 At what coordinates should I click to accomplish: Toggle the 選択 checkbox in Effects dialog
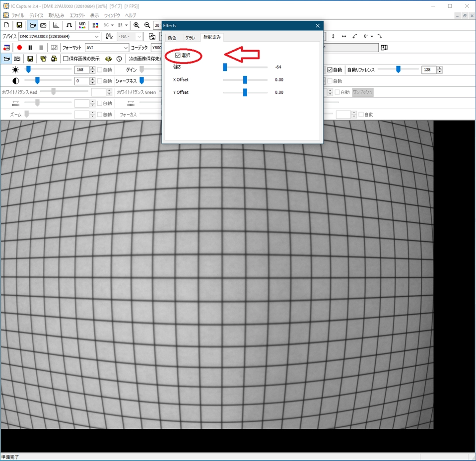tap(178, 55)
